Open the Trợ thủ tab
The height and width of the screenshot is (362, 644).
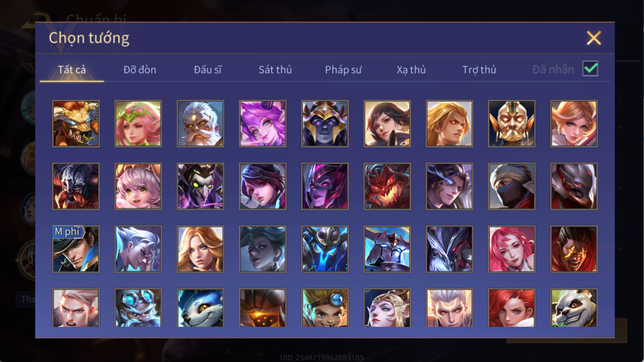point(479,70)
